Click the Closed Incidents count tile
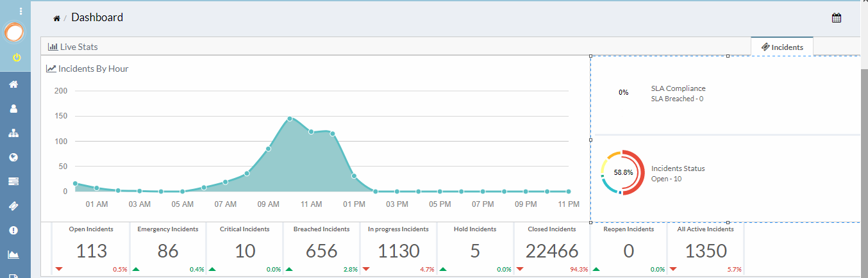 (551, 249)
